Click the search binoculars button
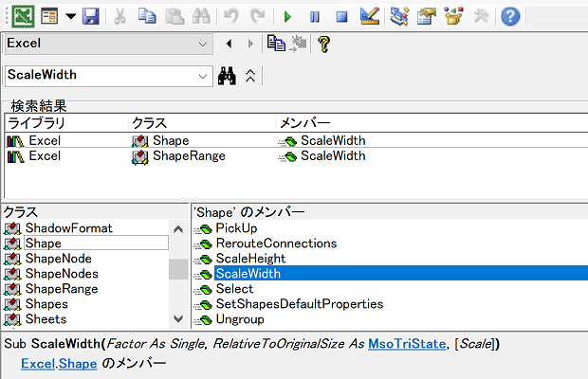This screenshot has height=379, width=588. pyautogui.click(x=228, y=76)
